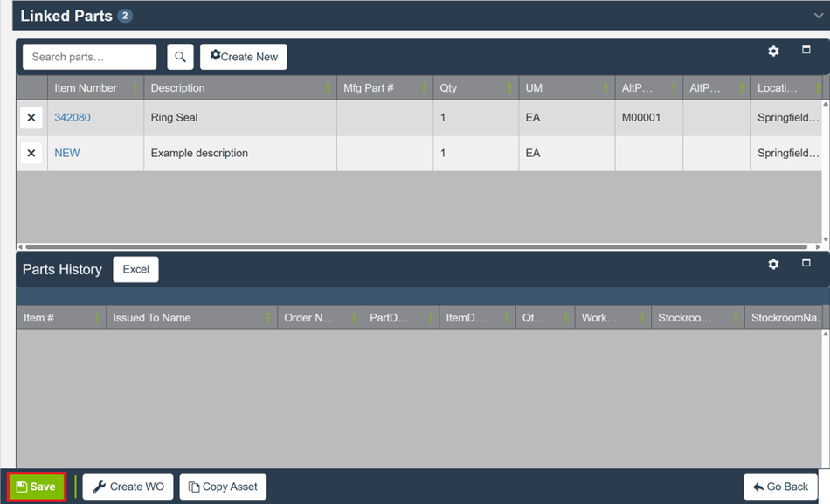Click the magnifier search icon button
830x504 pixels.
tap(180, 57)
